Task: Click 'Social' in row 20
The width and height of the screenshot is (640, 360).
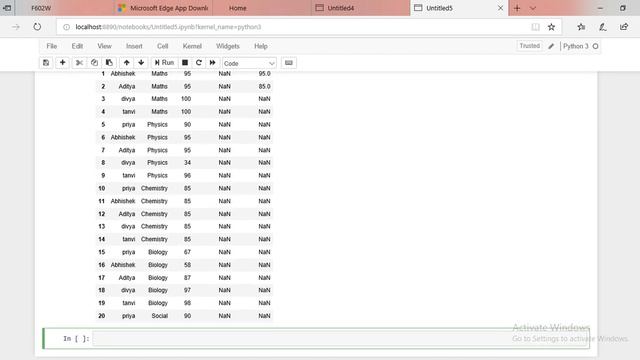Action: (160, 316)
